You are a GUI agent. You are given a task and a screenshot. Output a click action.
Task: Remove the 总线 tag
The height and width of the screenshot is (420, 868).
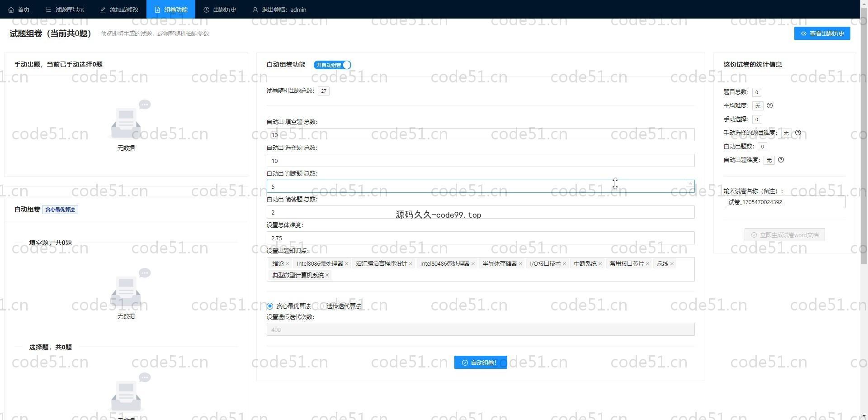pos(672,264)
